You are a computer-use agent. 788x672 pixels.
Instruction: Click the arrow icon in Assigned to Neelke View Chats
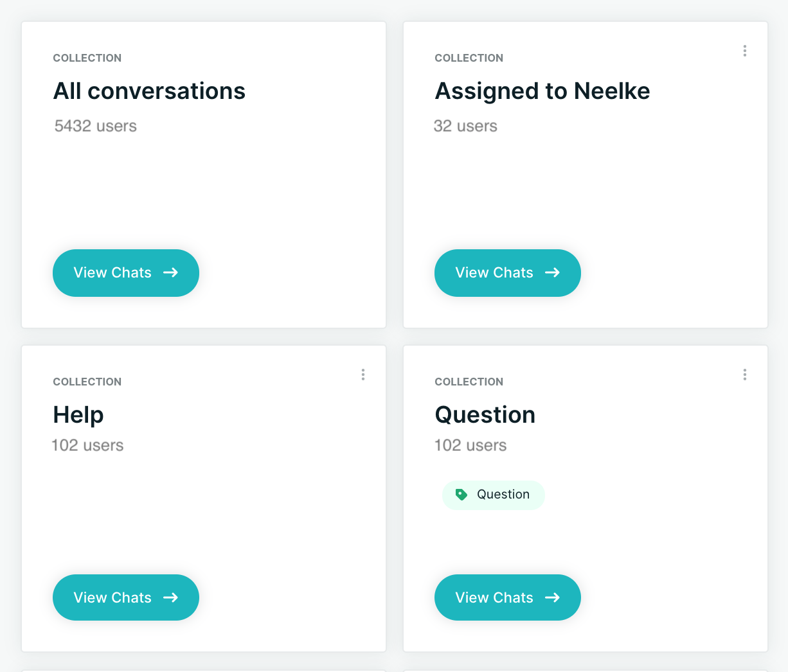[x=552, y=272]
